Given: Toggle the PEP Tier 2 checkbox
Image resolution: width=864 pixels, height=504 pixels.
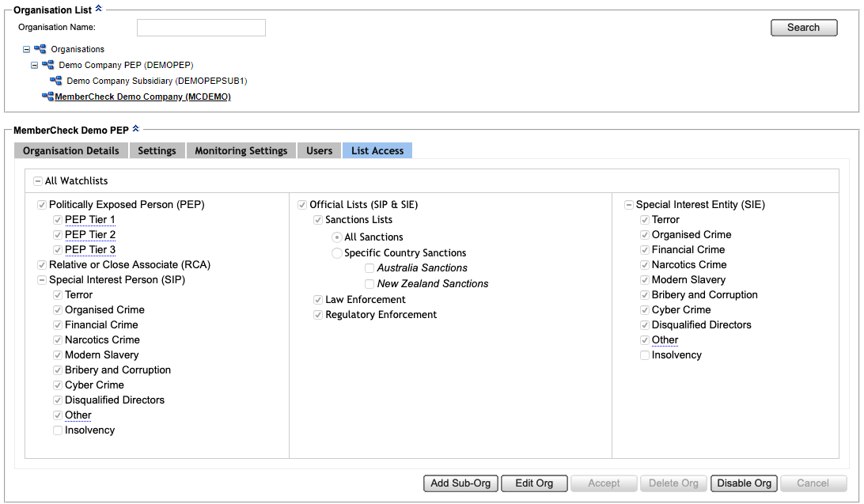Looking at the screenshot, I should (57, 235).
